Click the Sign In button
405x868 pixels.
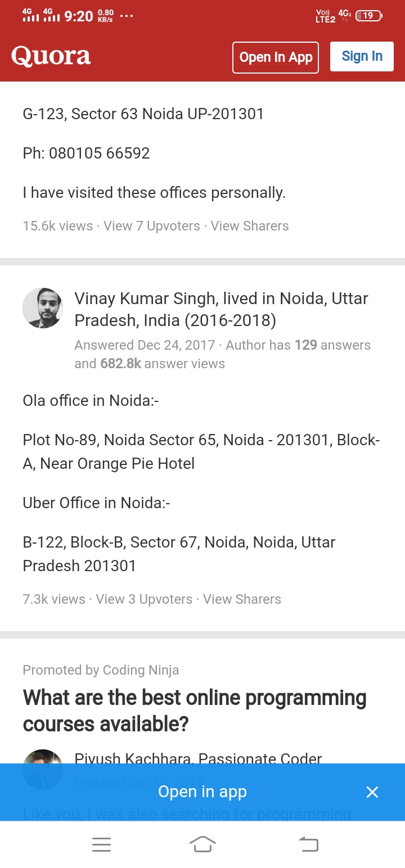(362, 56)
